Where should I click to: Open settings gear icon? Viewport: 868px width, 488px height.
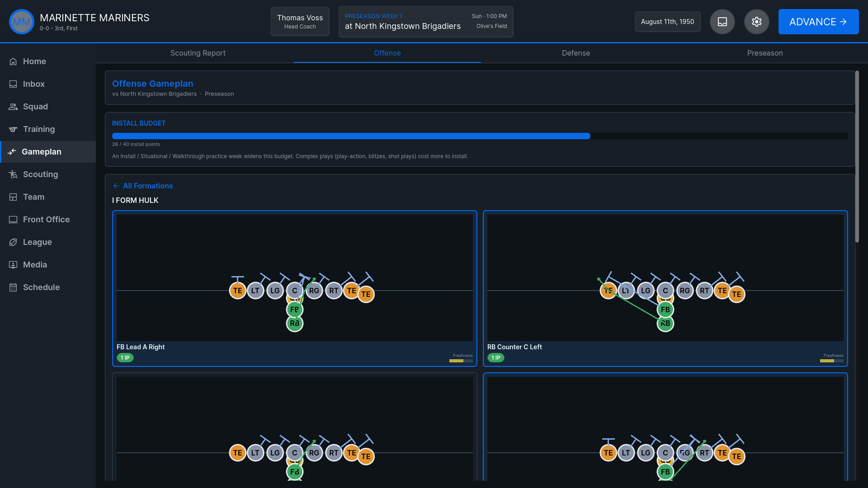click(x=756, y=22)
